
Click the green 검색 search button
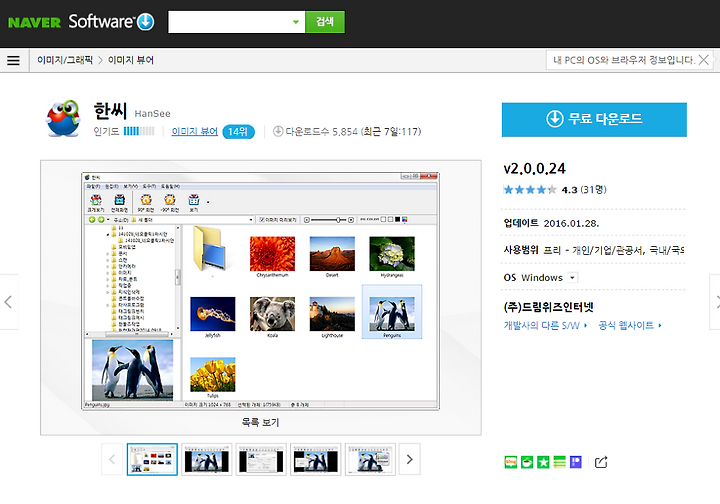click(325, 22)
